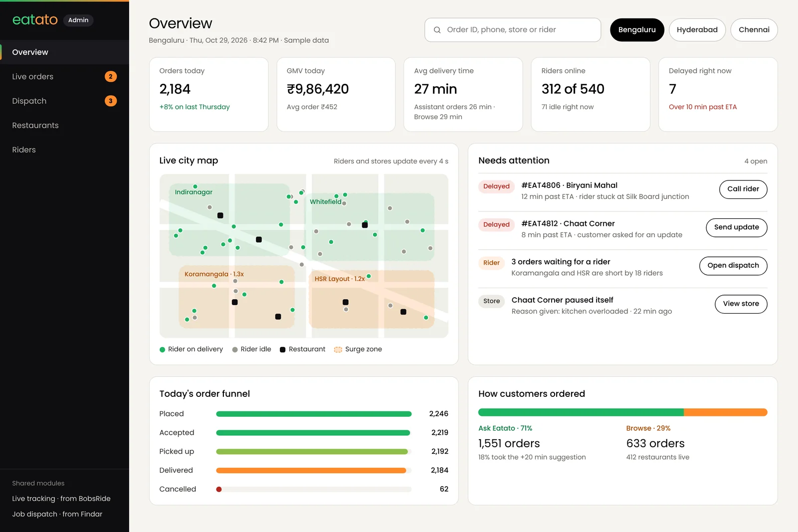Click the Store tag for Chaat Corner

coord(491,301)
